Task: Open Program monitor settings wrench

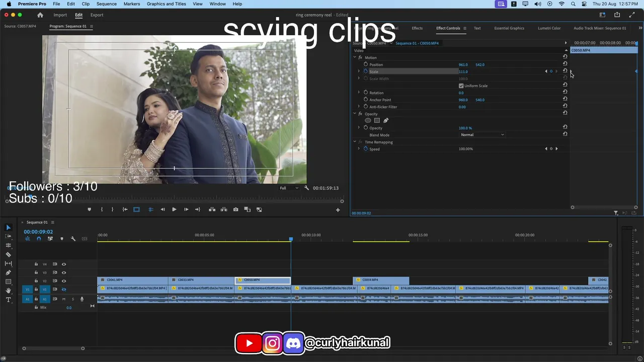Action: (306, 188)
